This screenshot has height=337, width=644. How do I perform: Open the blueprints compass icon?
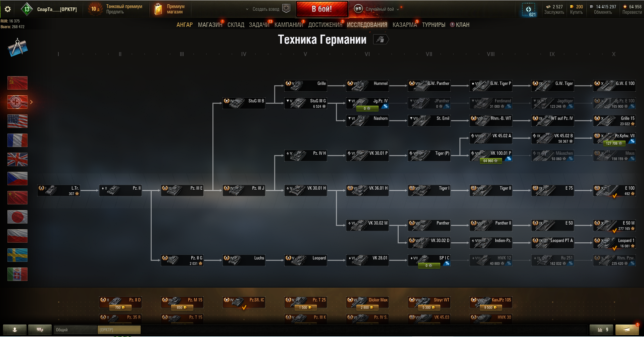pyautogui.click(x=17, y=47)
